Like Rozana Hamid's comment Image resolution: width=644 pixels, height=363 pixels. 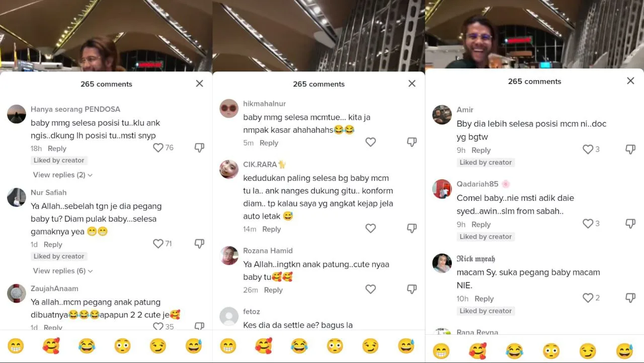click(x=371, y=289)
